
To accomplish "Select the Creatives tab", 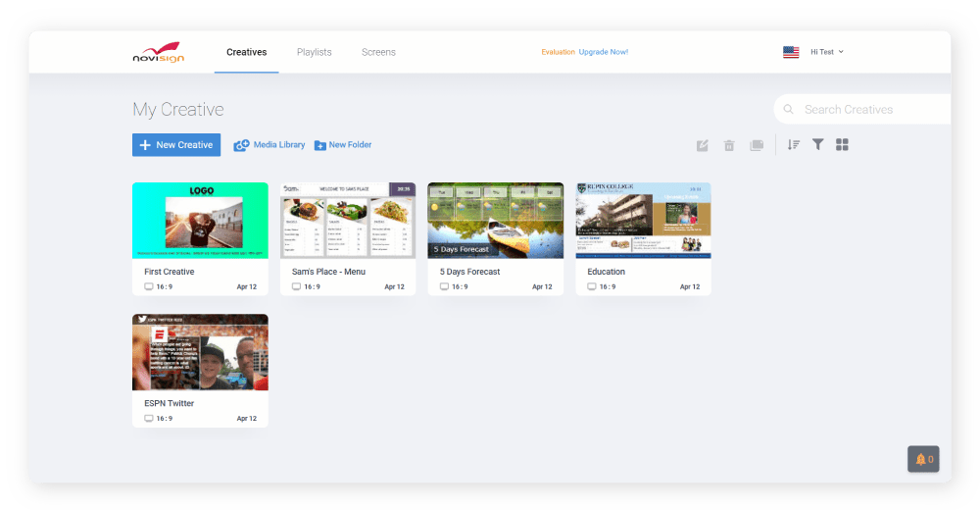I will pyautogui.click(x=246, y=52).
